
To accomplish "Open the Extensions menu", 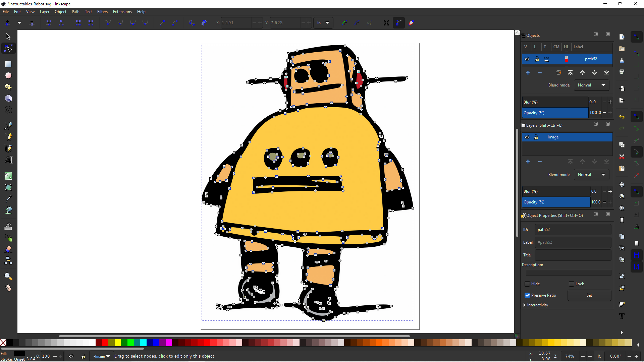I will coord(122,11).
